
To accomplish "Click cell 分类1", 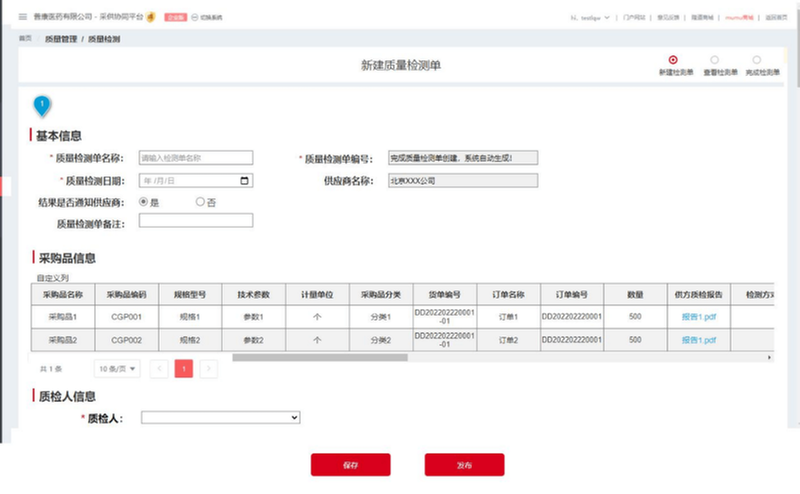I will coord(381,317).
